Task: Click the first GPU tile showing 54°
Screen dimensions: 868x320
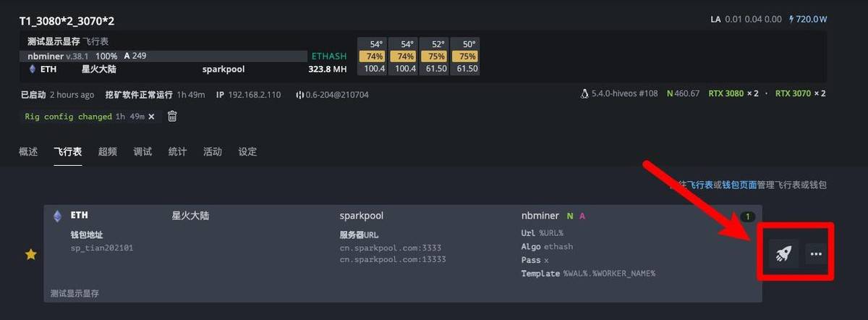Action: point(375,44)
